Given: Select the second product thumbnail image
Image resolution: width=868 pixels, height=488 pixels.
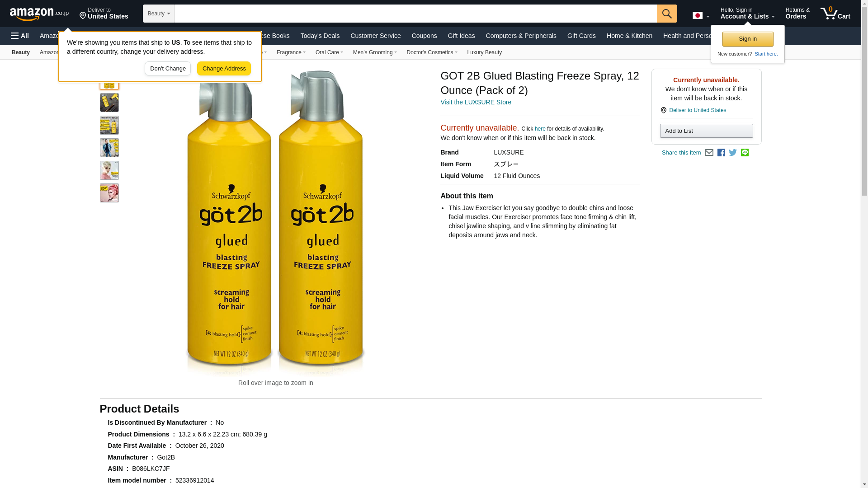Looking at the screenshot, I should [x=109, y=103].
